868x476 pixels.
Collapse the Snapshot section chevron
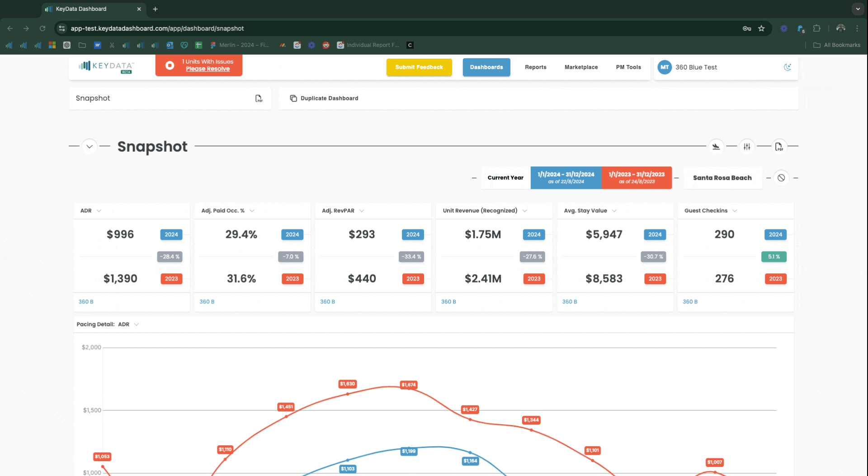[90, 146]
